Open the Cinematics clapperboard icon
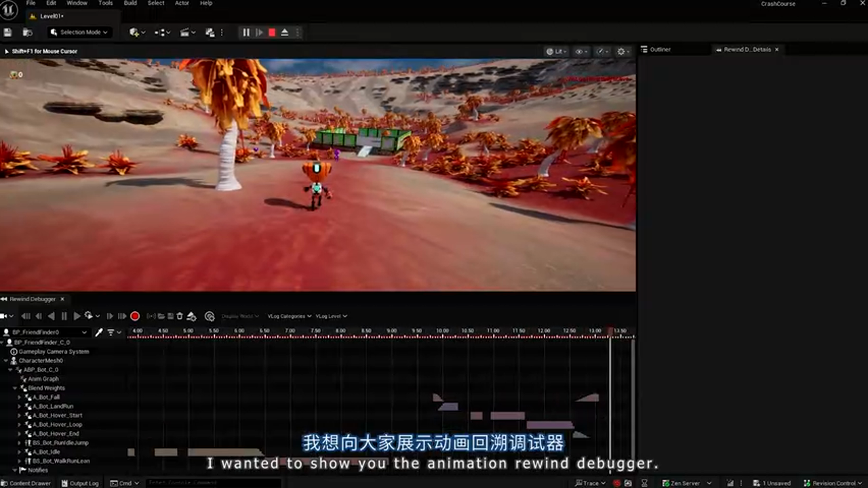 [184, 32]
